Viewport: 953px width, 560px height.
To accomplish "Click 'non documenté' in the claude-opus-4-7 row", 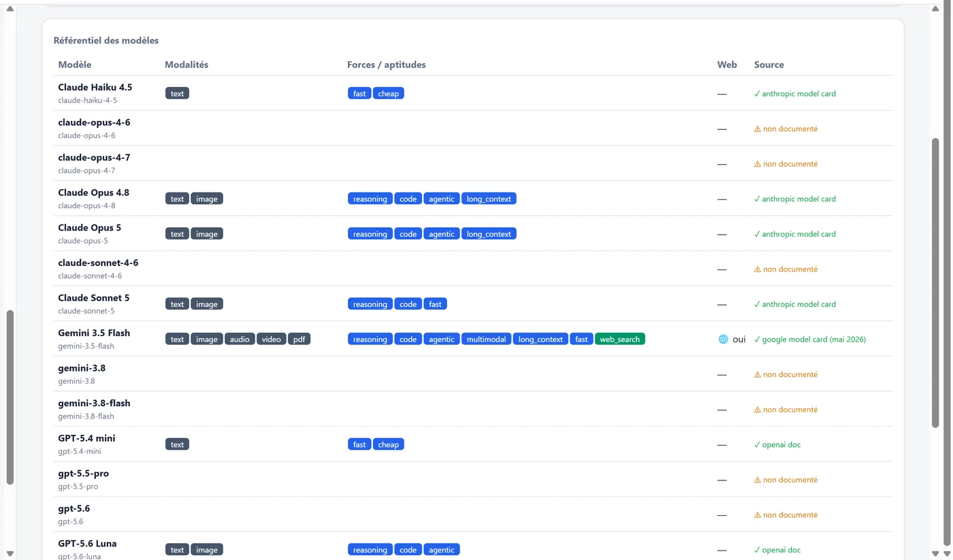I will pyautogui.click(x=790, y=164).
